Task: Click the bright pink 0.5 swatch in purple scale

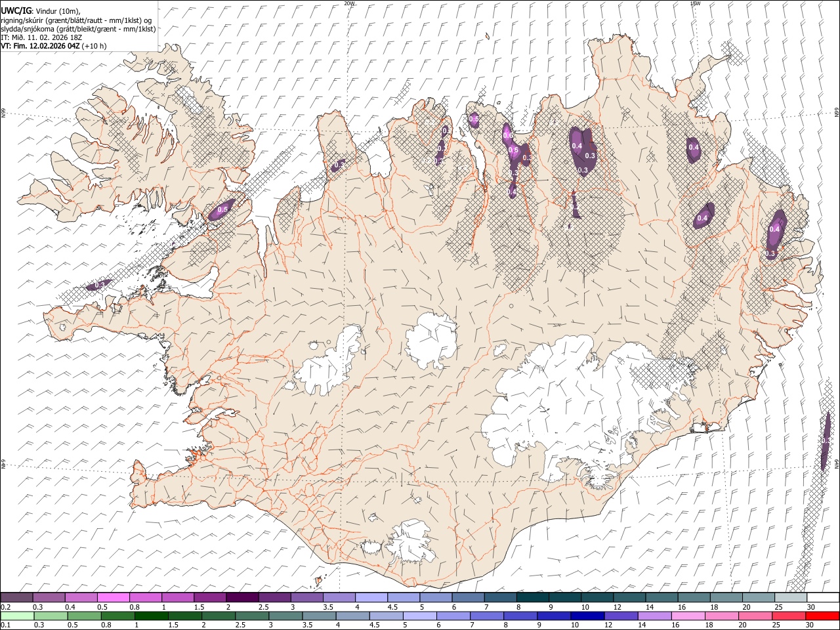Action: tap(114, 598)
